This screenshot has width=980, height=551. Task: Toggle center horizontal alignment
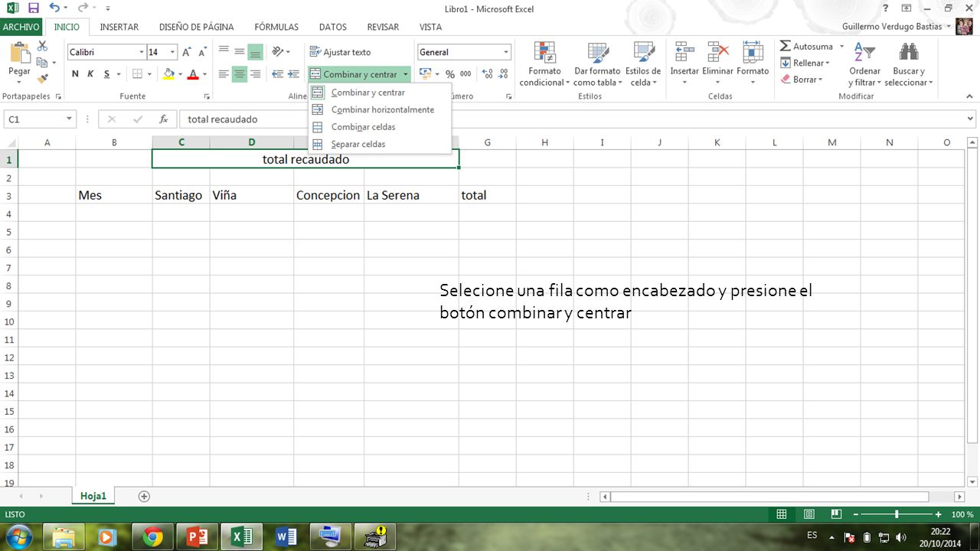(240, 74)
